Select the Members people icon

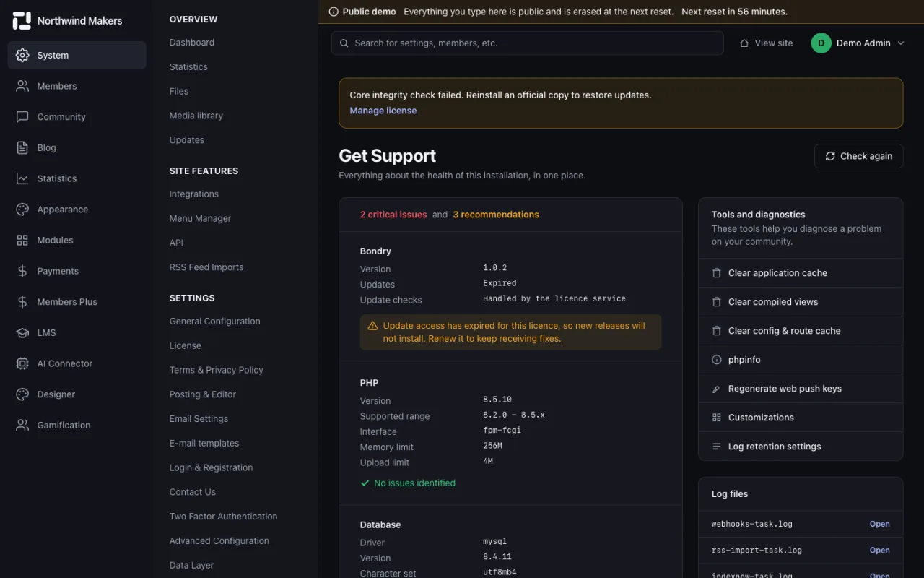click(22, 86)
